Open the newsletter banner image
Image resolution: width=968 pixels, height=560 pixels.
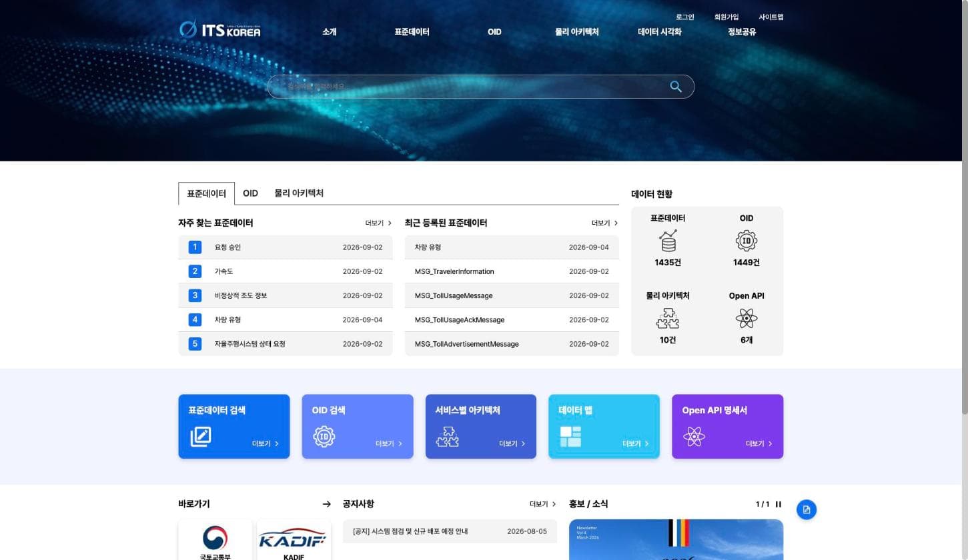676,540
